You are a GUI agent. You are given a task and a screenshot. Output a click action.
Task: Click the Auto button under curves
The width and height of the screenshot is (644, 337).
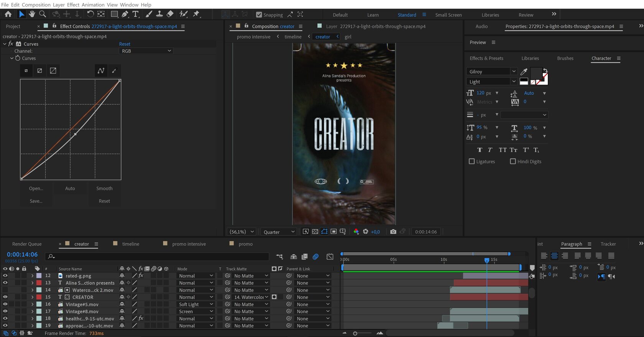[x=70, y=188]
